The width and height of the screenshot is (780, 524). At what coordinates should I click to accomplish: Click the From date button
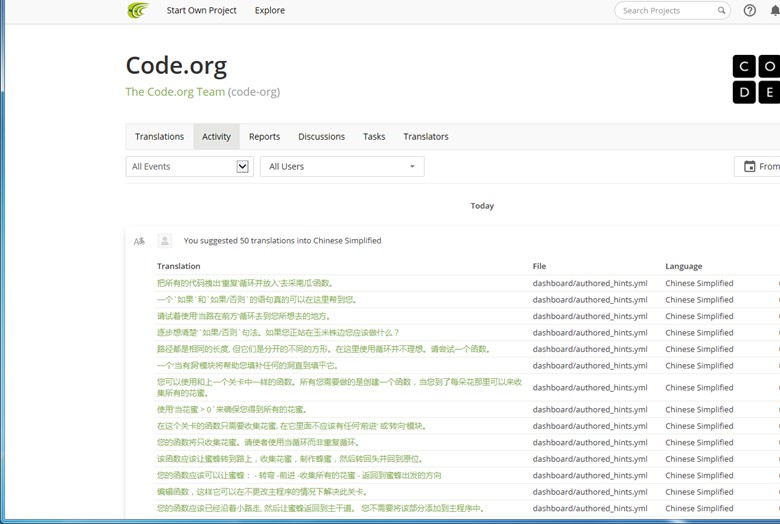(758, 166)
